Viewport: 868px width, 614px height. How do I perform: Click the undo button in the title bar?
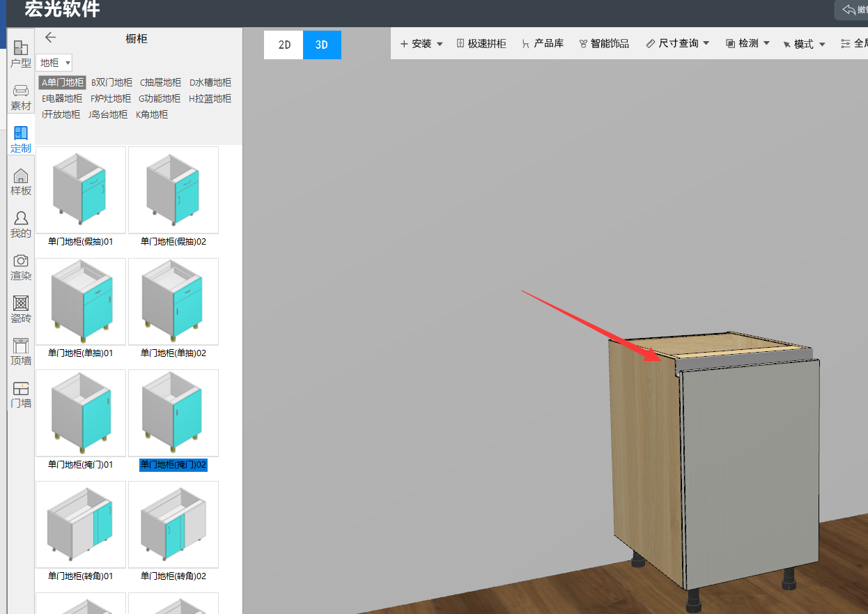(x=851, y=10)
